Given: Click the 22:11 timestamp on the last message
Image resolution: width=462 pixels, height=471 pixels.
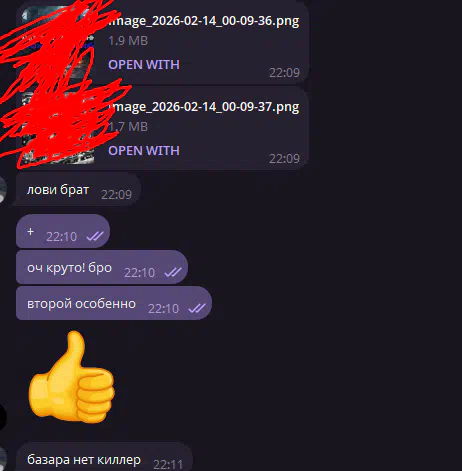Looking at the screenshot, I should 168,464.
